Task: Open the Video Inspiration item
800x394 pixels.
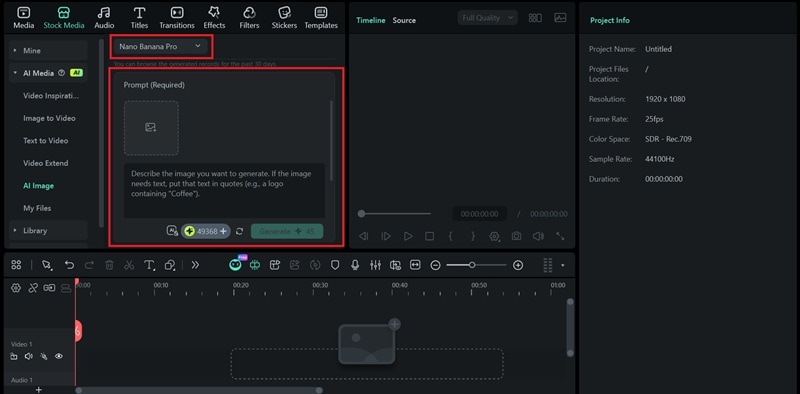Action: [x=51, y=95]
